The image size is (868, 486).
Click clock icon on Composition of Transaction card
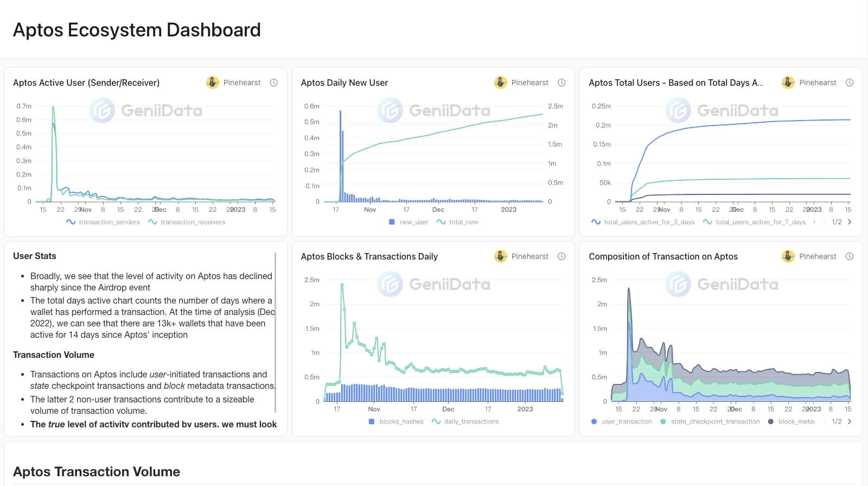coord(850,256)
